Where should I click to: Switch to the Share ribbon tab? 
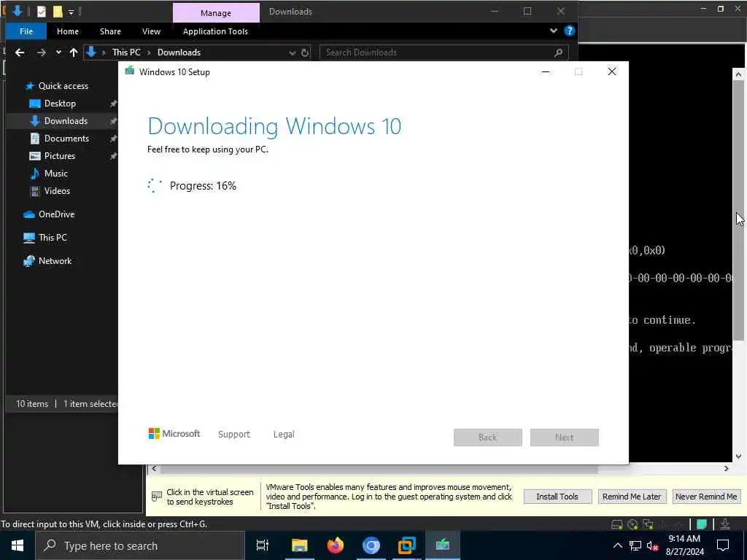click(110, 31)
